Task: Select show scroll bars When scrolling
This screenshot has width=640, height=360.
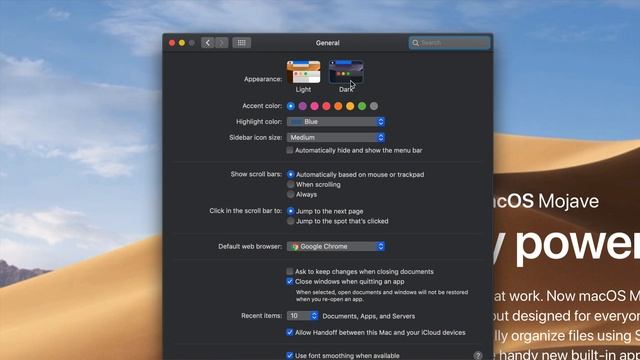Action: click(x=291, y=184)
